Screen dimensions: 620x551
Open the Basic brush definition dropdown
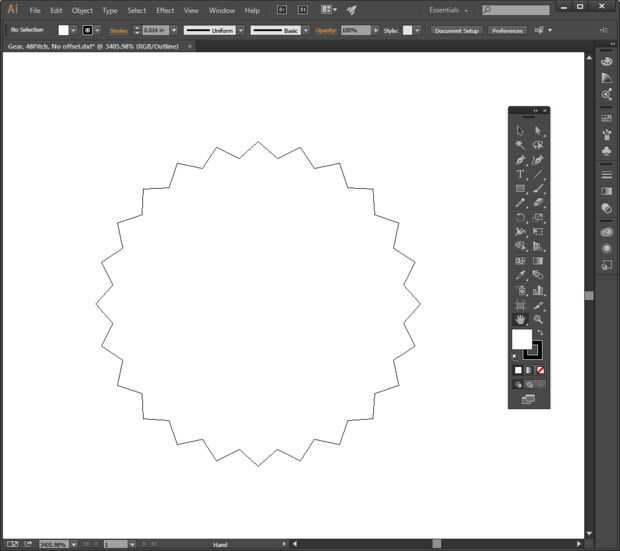click(306, 30)
